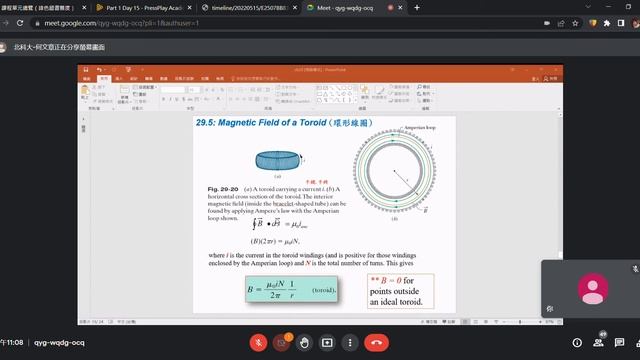This screenshot has width=640, height=360.
Task: Click the Fig. 29-20 caption text
Action: [x=277, y=204]
